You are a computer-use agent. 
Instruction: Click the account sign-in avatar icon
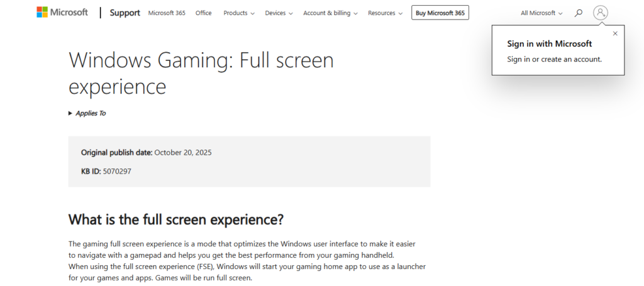[601, 13]
